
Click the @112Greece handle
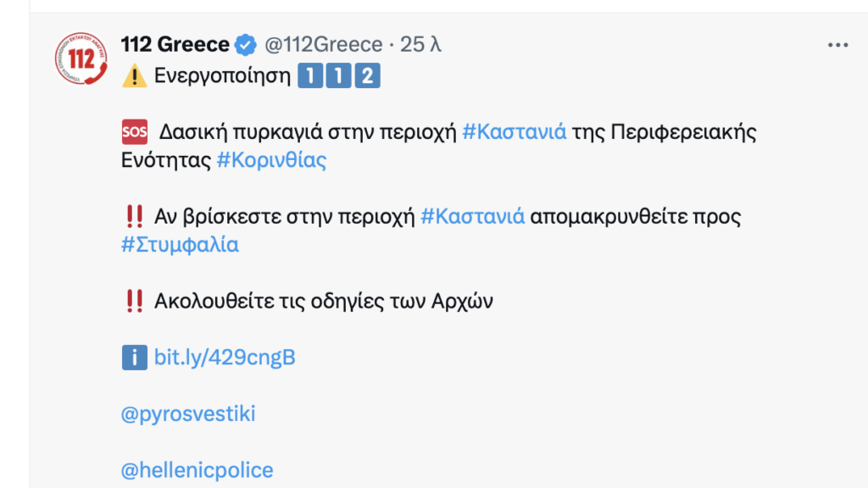pos(323,45)
